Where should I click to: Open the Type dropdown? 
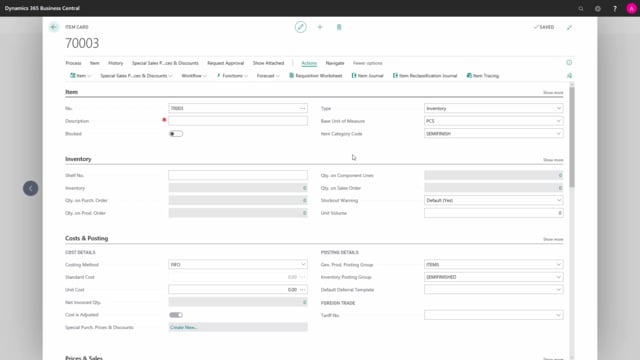pos(558,108)
